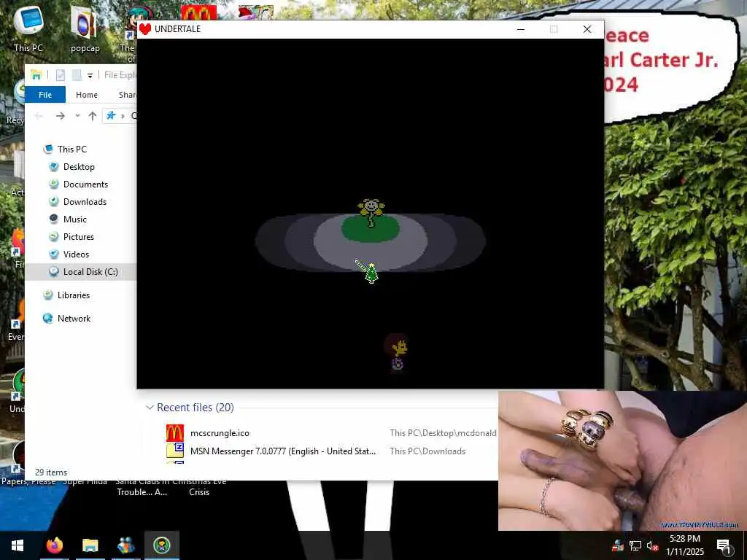This screenshot has width=747, height=560.
Task: Select the mcscrungle.ico recent file
Action: coord(220,433)
